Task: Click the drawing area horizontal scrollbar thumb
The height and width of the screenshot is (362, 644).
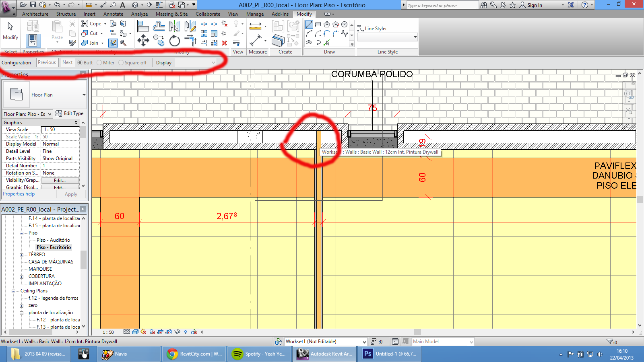Action: [417, 332]
